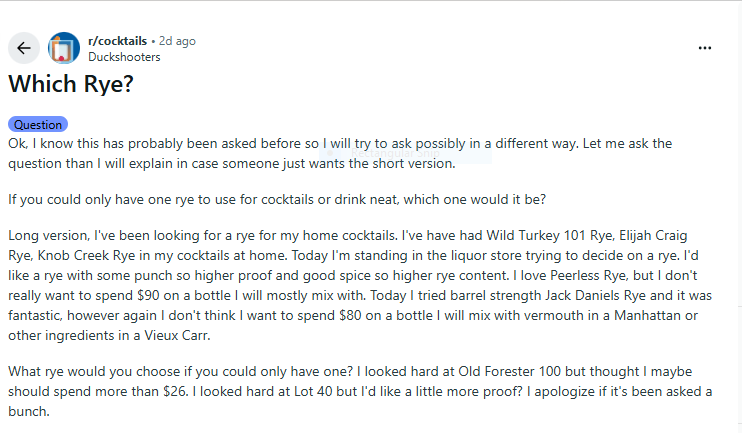Go to the r/cocktails subreddit link
742x433 pixels.
pos(117,41)
